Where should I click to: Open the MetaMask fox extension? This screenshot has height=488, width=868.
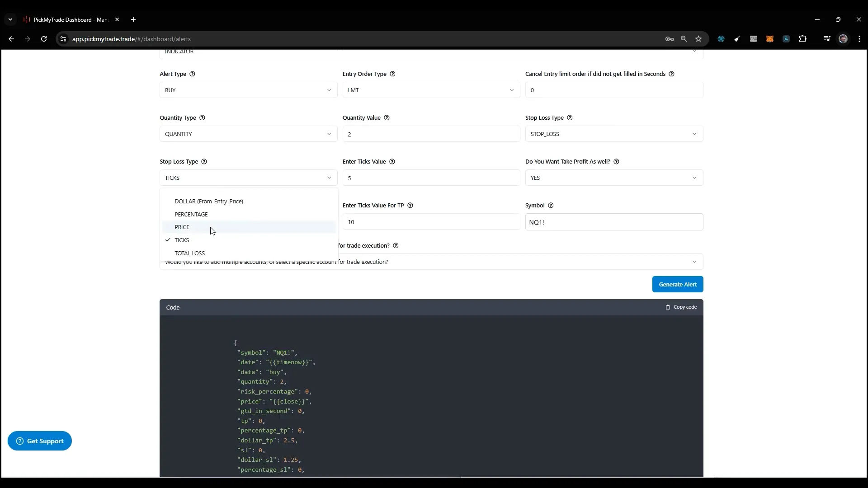coord(770,39)
